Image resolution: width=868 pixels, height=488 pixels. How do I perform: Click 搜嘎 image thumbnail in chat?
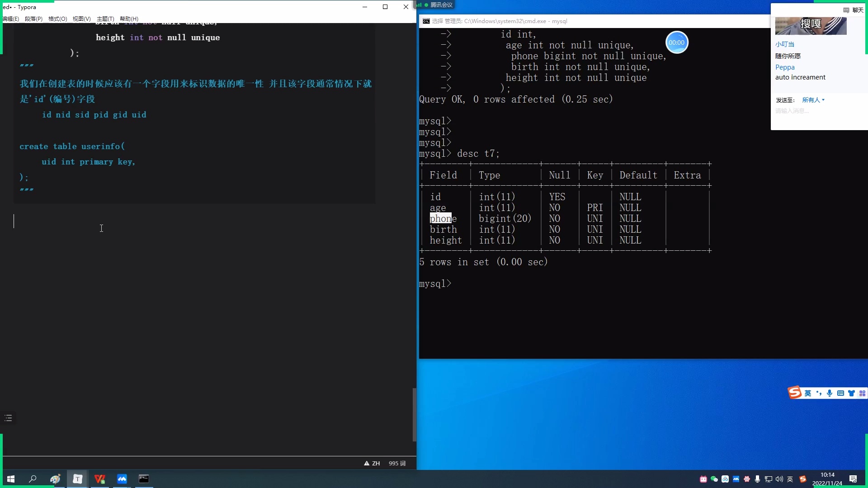(811, 26)
